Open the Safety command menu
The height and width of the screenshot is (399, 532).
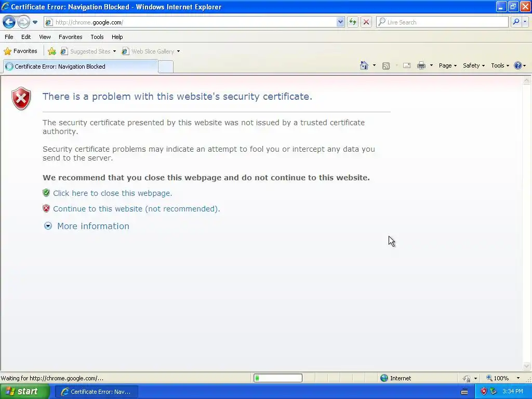click(x=474, y=65)
